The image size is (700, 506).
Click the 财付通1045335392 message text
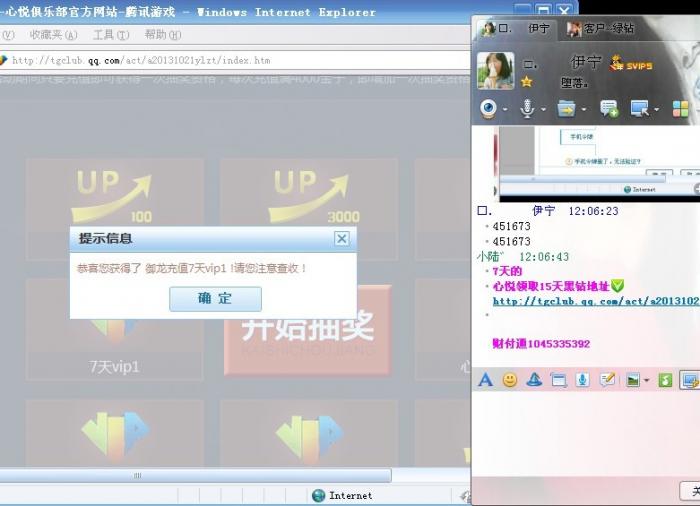tap(541, 343)
